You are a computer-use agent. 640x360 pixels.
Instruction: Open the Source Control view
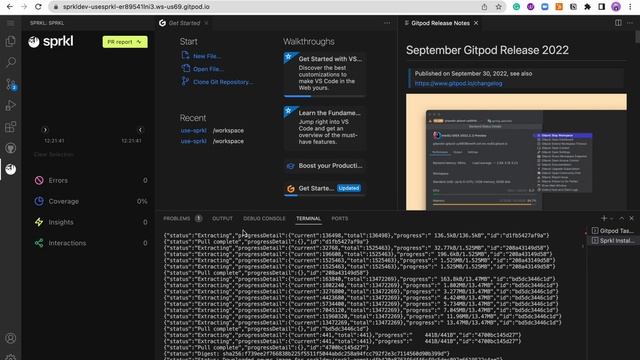[11, 84]
